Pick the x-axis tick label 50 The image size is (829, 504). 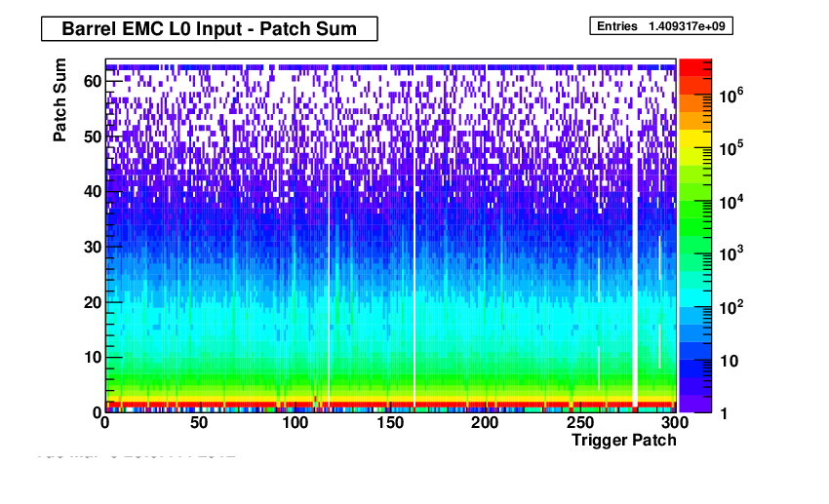coord(199,423)
